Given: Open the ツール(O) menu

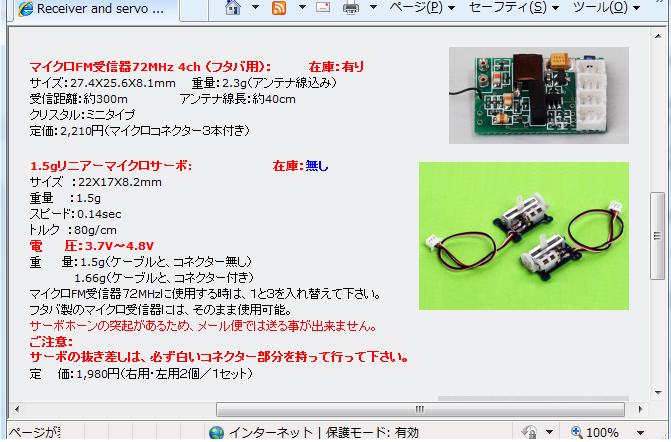Looking at the screenshot, I should (x=607, y=7).
